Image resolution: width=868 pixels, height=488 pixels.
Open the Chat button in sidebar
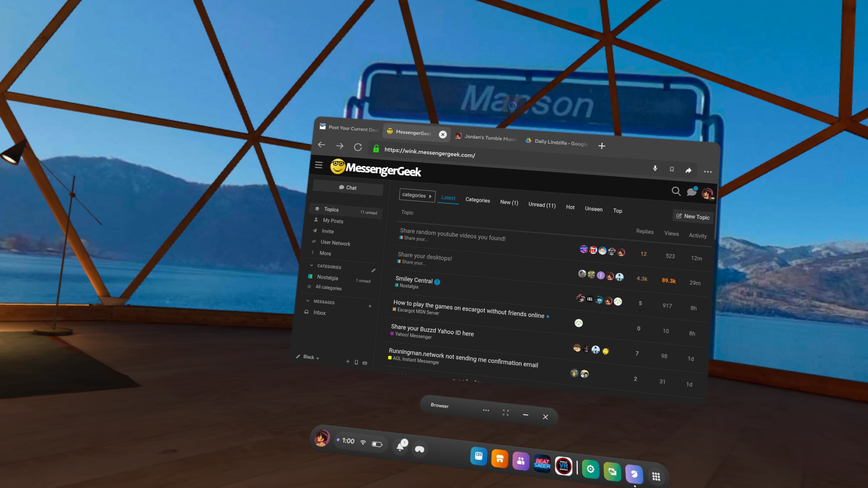click(348, 188)
